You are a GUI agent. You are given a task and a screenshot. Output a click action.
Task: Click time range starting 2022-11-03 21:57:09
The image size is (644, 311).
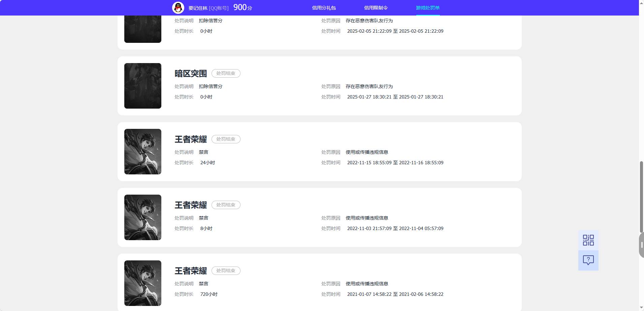coord(395,228)
